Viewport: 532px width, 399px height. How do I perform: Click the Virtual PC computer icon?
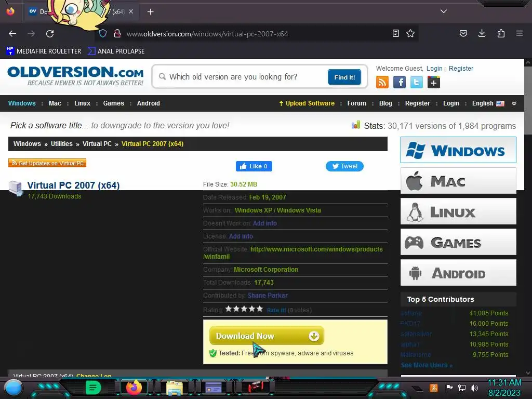coord(16,188)
